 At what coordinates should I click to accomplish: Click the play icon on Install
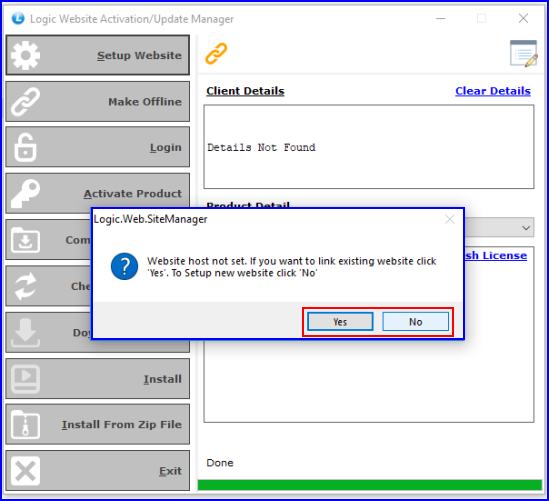coord(25,379)
